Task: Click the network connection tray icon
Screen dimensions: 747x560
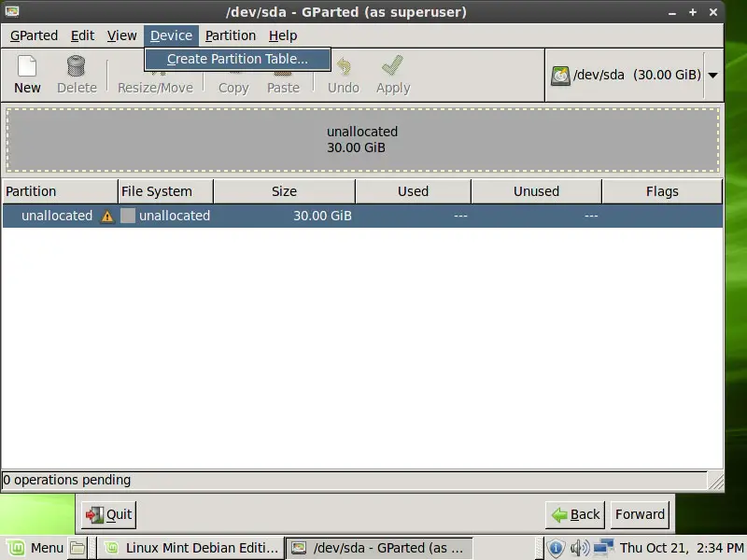Action: [x=603, y=548]
